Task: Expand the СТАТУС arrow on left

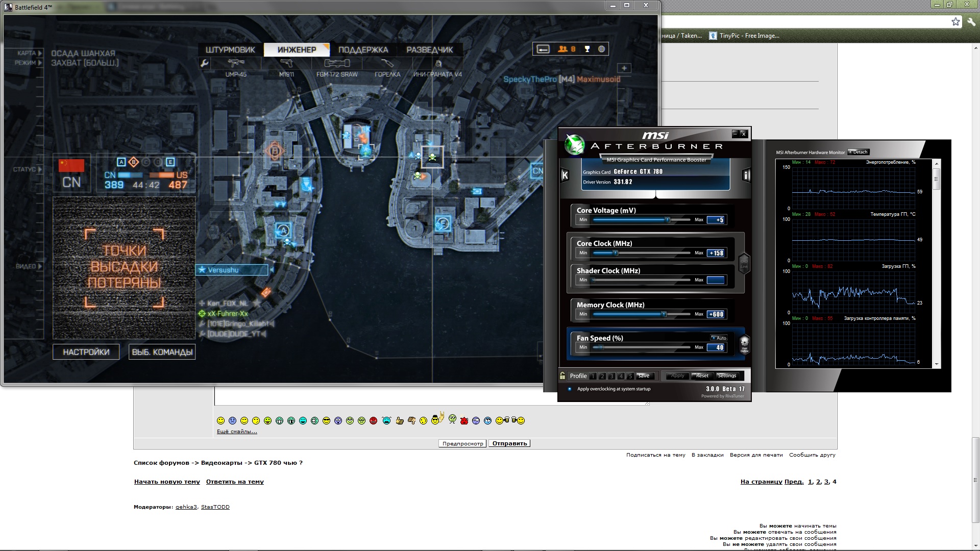Action: pyautogui.click(x=40, y=169)
